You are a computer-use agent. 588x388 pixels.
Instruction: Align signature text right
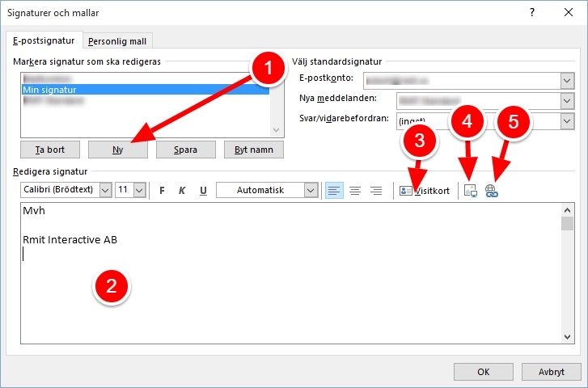[x=376, y=191]
